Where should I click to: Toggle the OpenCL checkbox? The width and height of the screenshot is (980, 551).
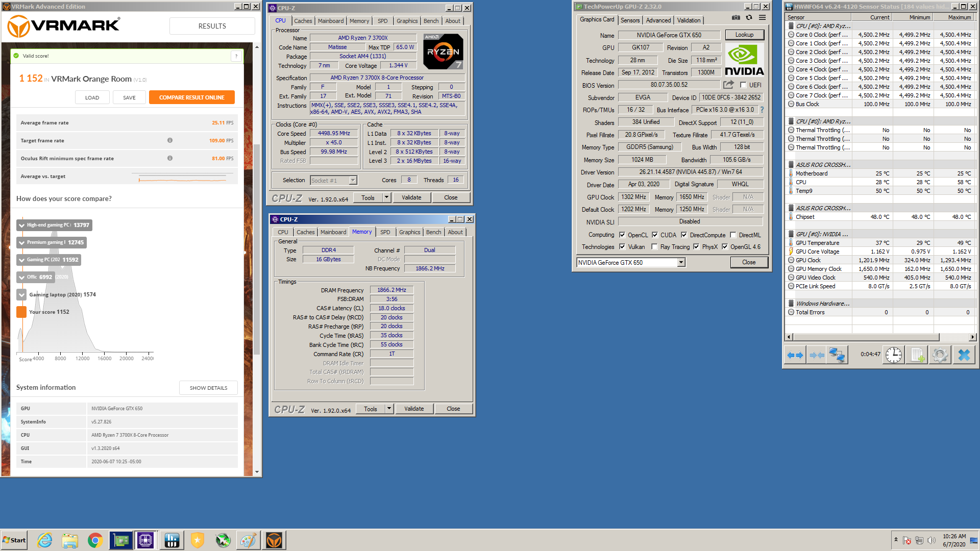[x=622, y=235]
